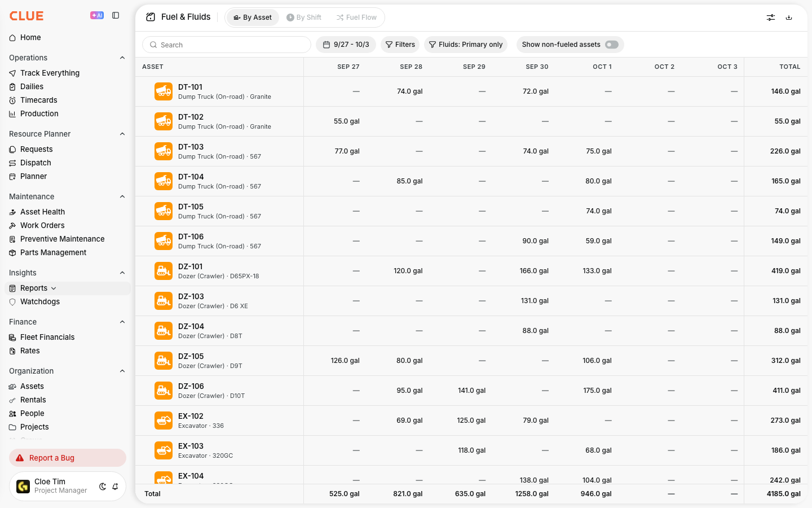Click the DT-101 dump truck icon

tap(164, 91)
